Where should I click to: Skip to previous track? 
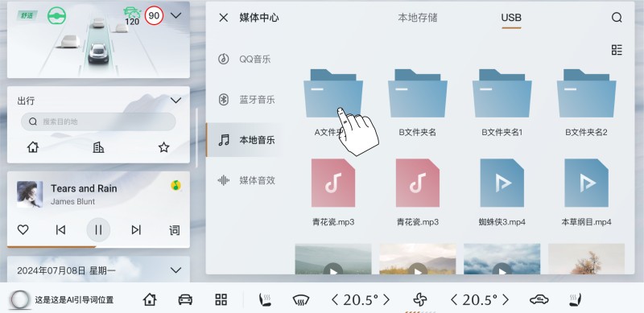coord(60,229)
